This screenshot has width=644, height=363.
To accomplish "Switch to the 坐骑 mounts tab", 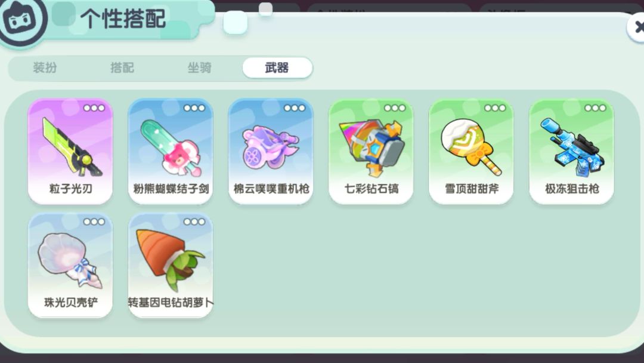I will pos(199,67).
